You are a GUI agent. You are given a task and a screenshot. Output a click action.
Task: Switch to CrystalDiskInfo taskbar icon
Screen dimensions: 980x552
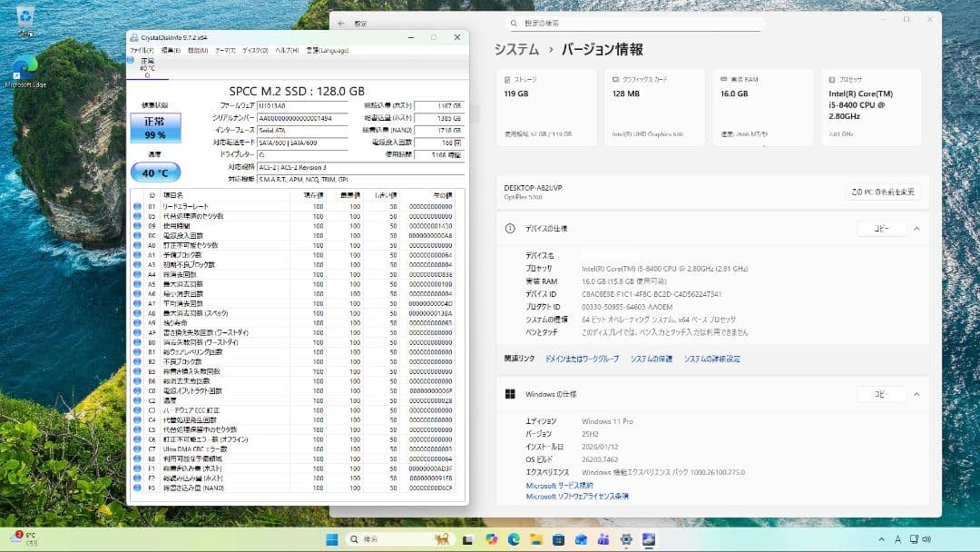tap(648, 539)
